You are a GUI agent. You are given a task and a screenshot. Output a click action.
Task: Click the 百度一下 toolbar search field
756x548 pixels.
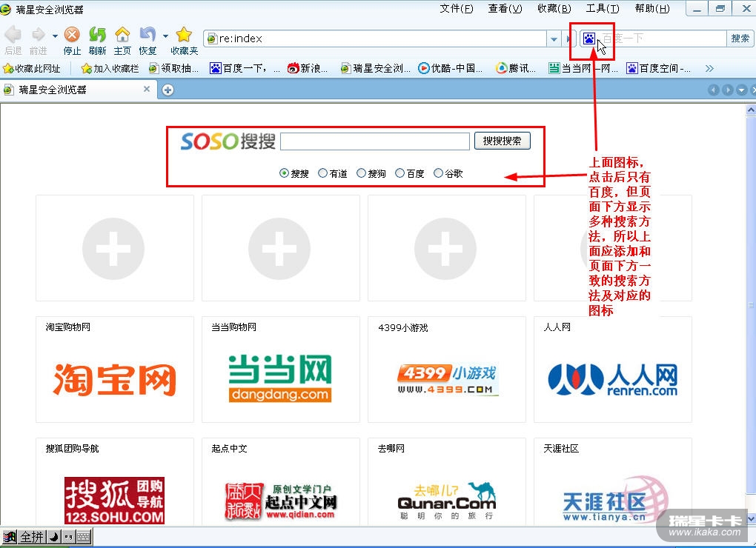(661, 39)
